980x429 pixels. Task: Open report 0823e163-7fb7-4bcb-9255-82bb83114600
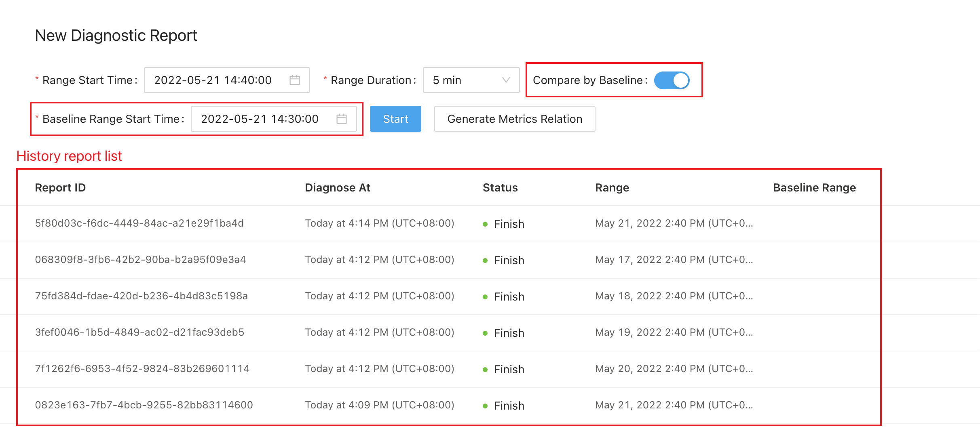tap(144, 405)
